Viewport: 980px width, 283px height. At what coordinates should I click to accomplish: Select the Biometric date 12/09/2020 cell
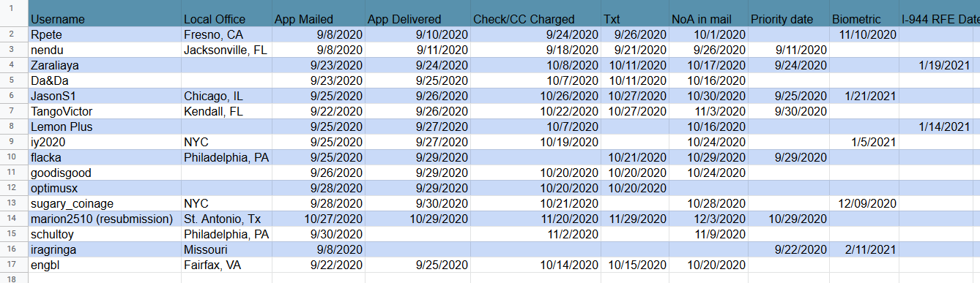[864, 203]
